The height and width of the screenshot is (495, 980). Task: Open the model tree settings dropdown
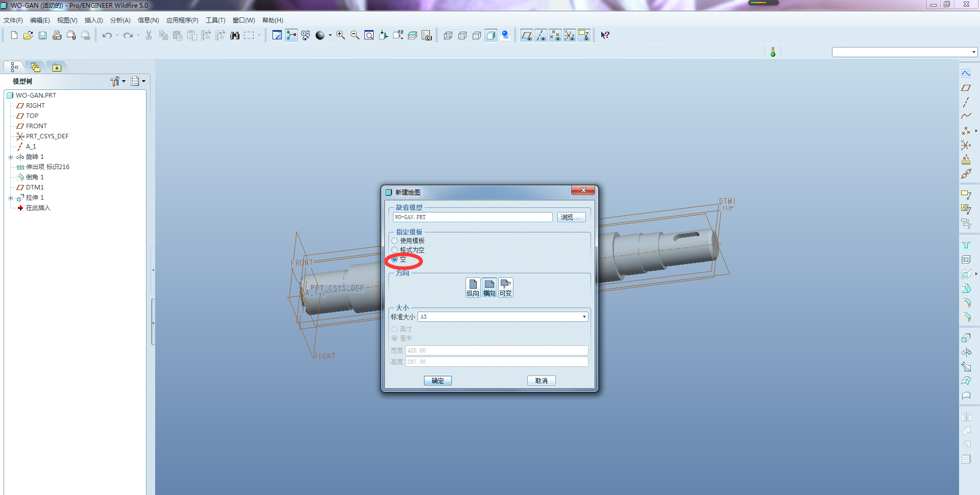[x=118, y=81]
